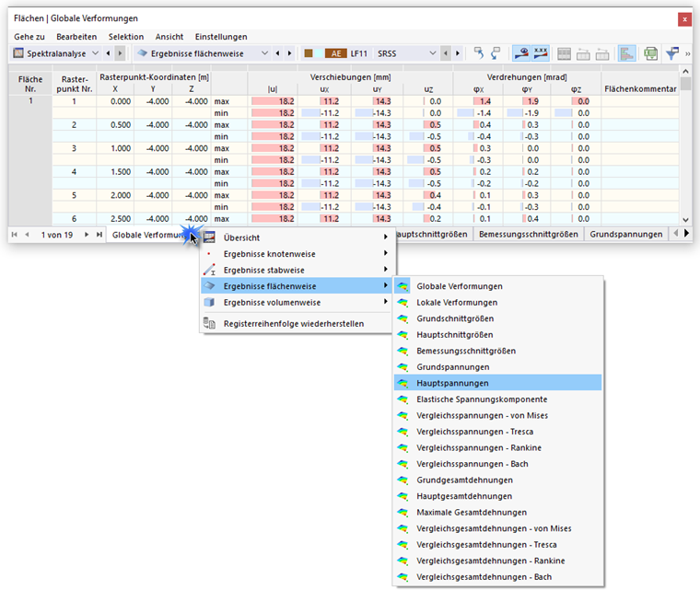Select Vergleichsspannungen - Tresca

(x=497, y=432)
